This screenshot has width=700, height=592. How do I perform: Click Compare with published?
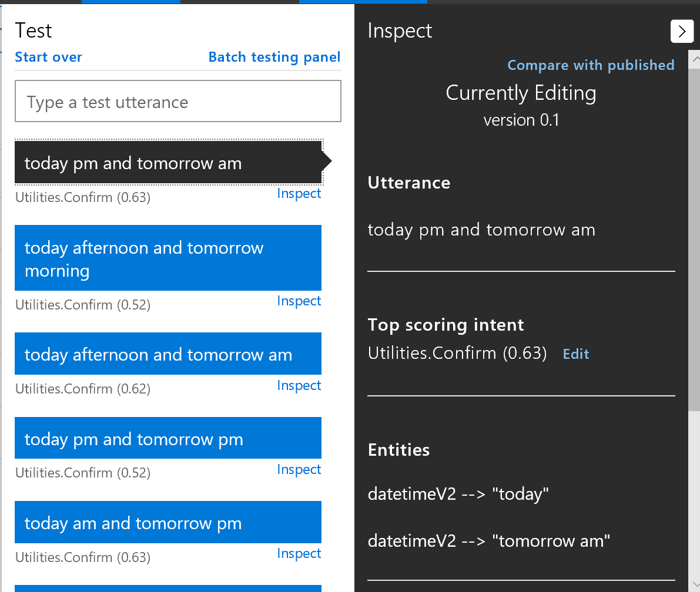point(591,65)
